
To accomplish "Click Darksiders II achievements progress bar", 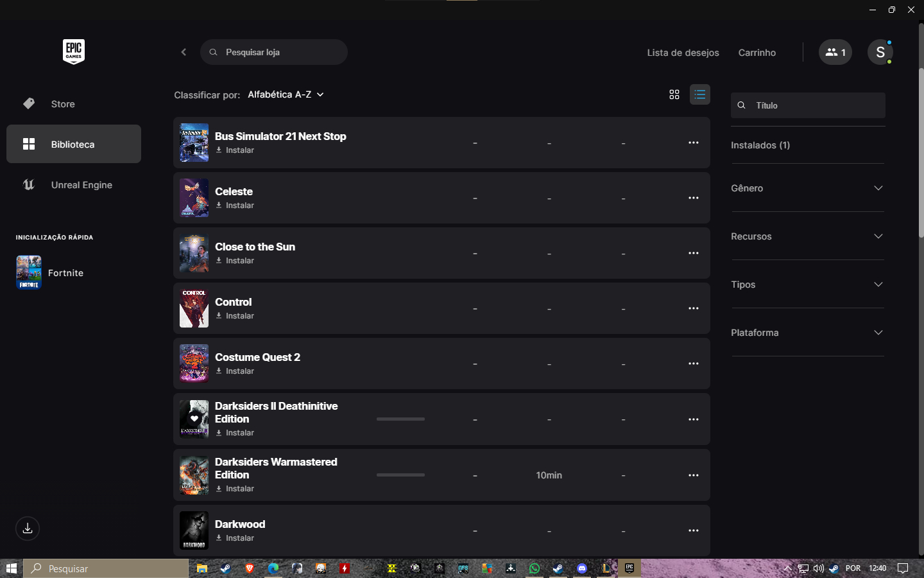I will [400, 419].
